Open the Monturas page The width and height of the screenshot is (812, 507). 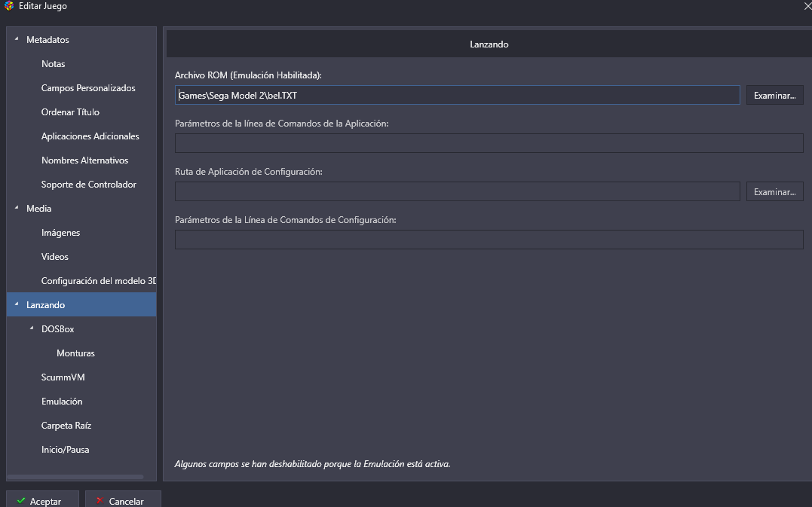[75, 353]
